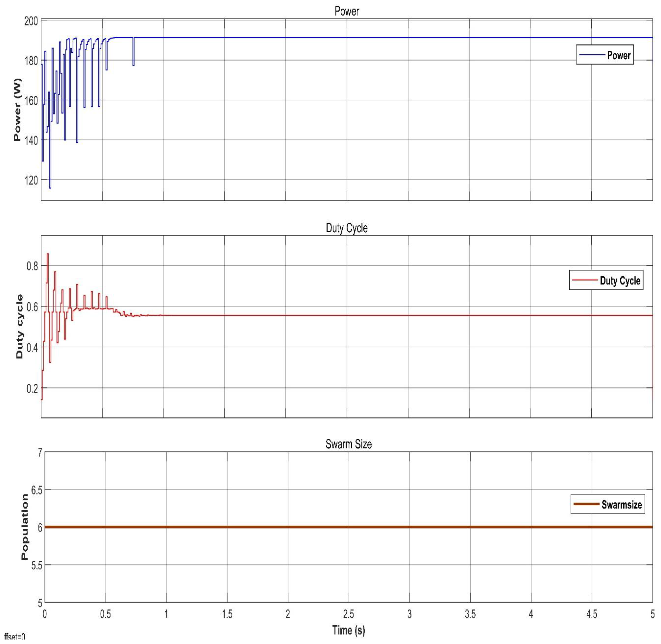Click the Power legend box
This screenshot has width=661, height=644.
click(605, 54)
